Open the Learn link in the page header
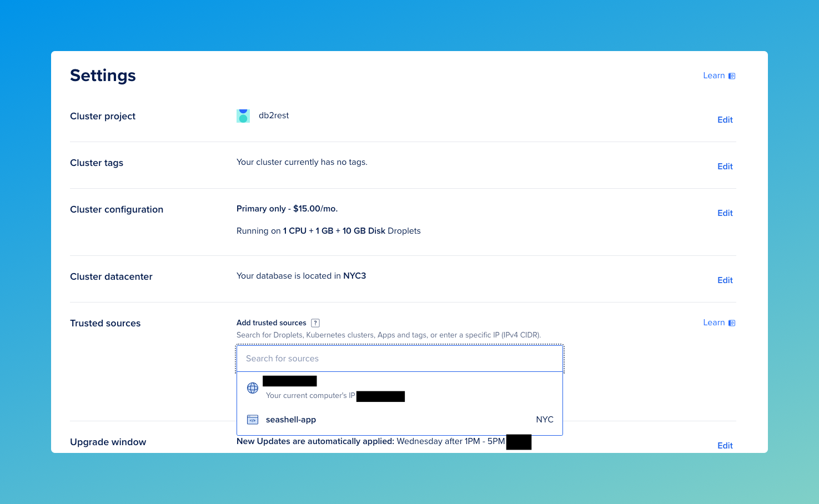The image size is (819, 504). click(714, 75)
